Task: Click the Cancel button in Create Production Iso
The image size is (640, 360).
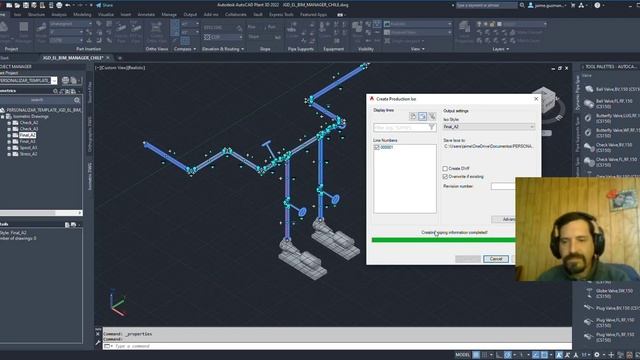Action: 496,259
